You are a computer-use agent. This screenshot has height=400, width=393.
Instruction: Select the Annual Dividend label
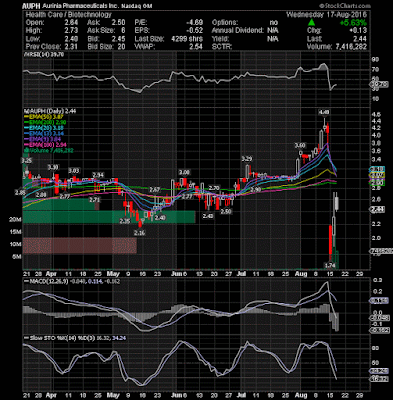pyautogui.click(x=238, y=31)
